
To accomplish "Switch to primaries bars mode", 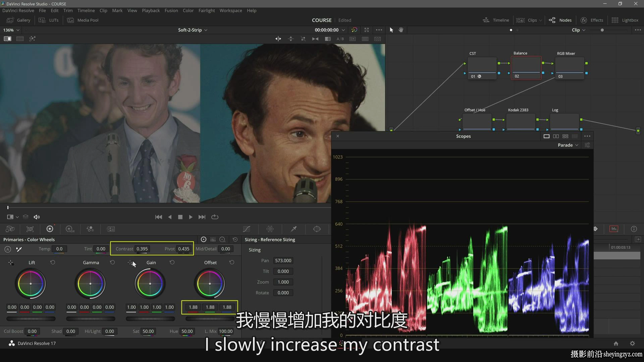I will (213, 239).
